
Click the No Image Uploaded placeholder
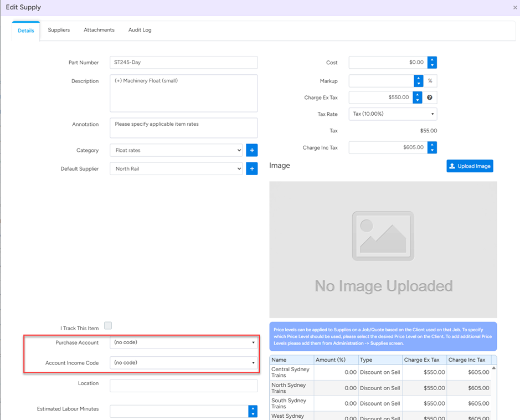(383, 249)
